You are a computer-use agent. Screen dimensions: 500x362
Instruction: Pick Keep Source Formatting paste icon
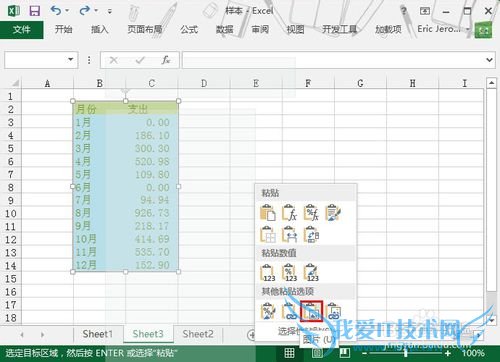pyautogui.click(x=333, y=213)
